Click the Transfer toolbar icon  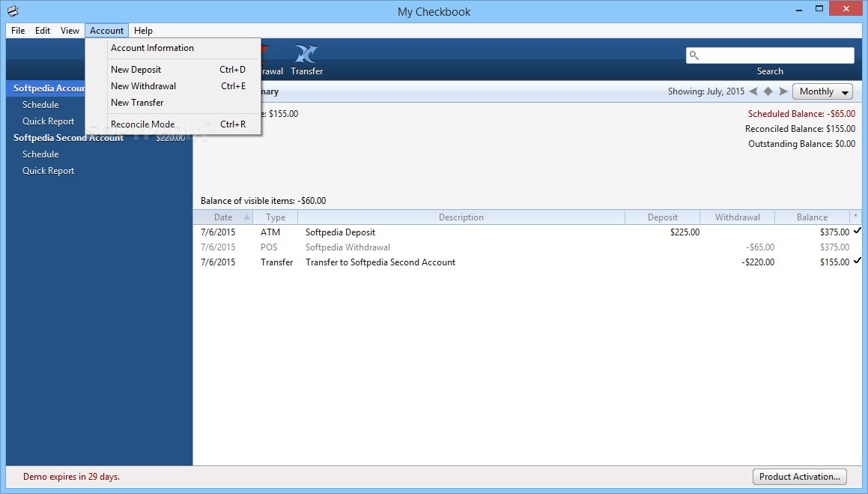tap(306, 54)
